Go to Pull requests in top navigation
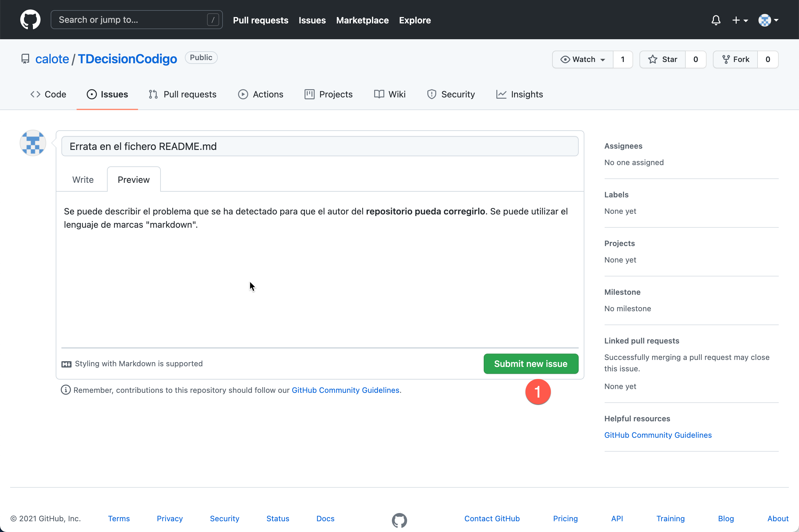Screen dimensions: 799x532 (x=261, y=20)
